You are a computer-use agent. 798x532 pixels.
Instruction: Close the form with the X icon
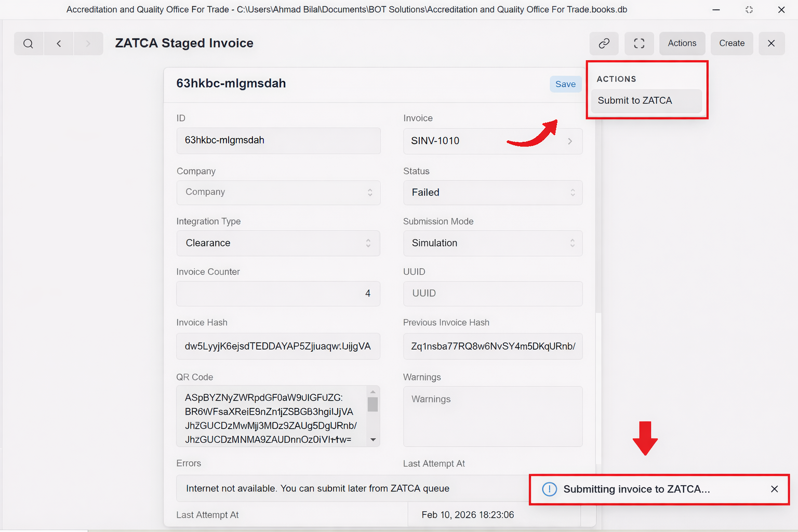tap(772, 44)
